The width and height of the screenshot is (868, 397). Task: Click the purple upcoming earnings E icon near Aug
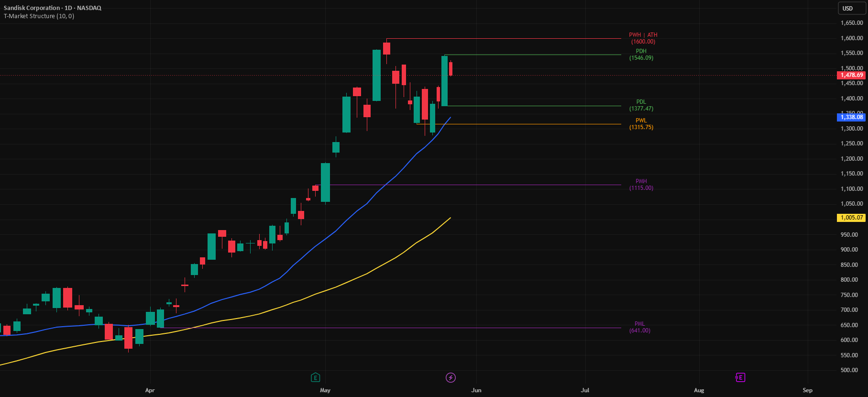pos(740,377)
